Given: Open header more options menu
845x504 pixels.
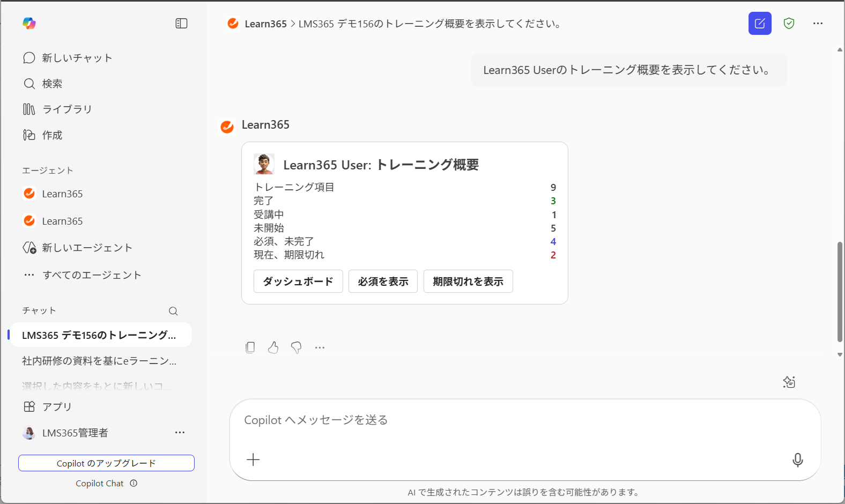Looking at the screenshot, I should click(x=818, y=23).
